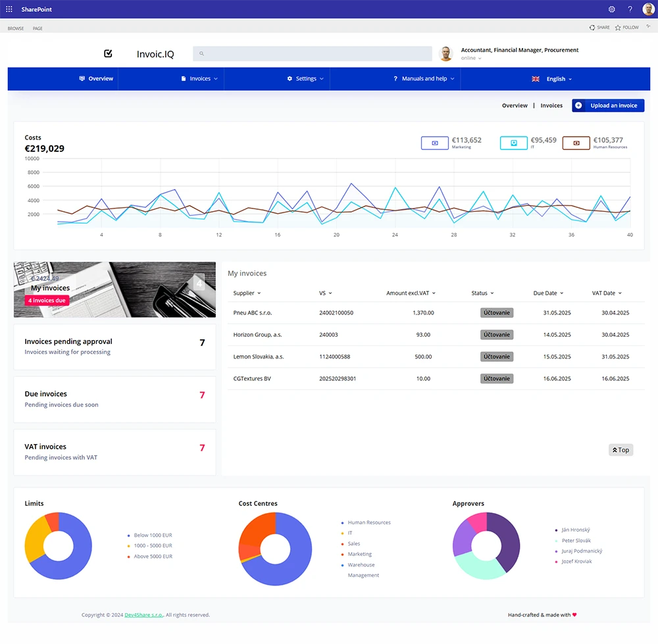Click the user avatar next to search
The width and height of the screenshot is (658, 644).
pos(446,54)
